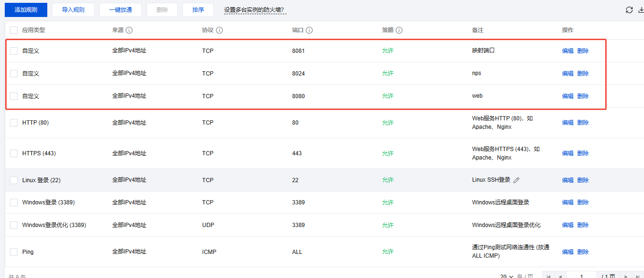Open the 20 条/页 page size dropdown

pyautogui.click(x=507, y=276)
